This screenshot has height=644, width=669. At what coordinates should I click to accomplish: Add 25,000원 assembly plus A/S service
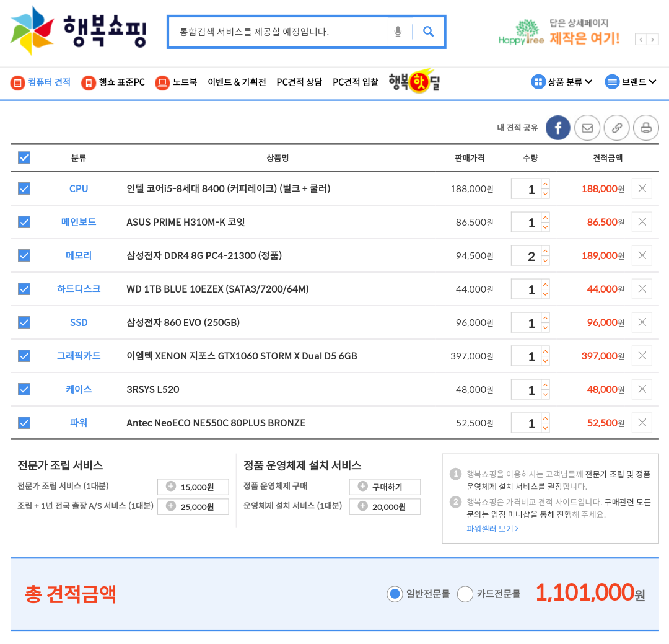[x=193, y=506]
